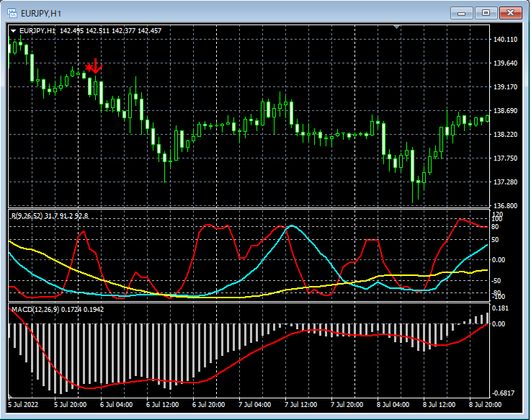Click the 5 Jul 2022 date label

point(24,405)
